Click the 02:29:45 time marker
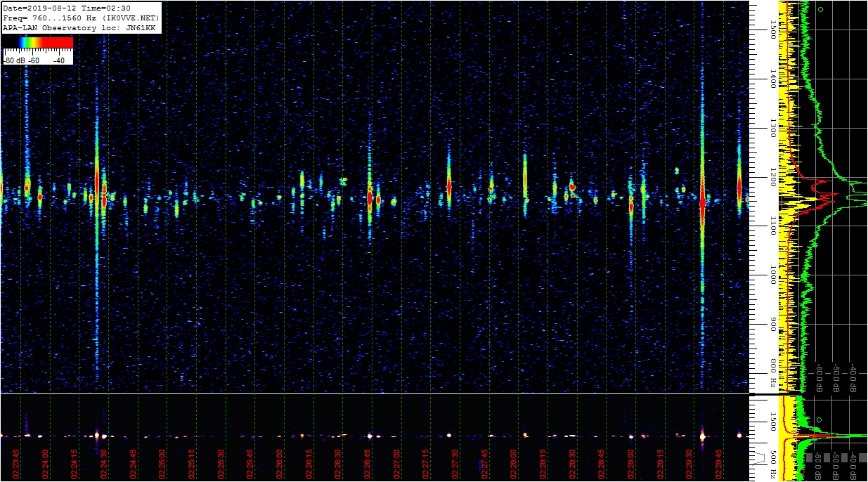Image resolution: width=868 pixels, height=482 pixels. pyautogui.click(x=719, y=464)
